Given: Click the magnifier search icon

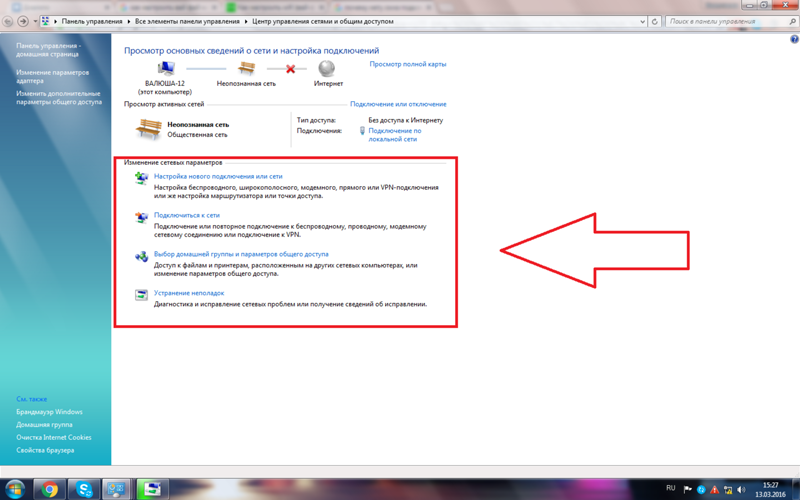Looking at the screenshot, I should click(792, 21).
